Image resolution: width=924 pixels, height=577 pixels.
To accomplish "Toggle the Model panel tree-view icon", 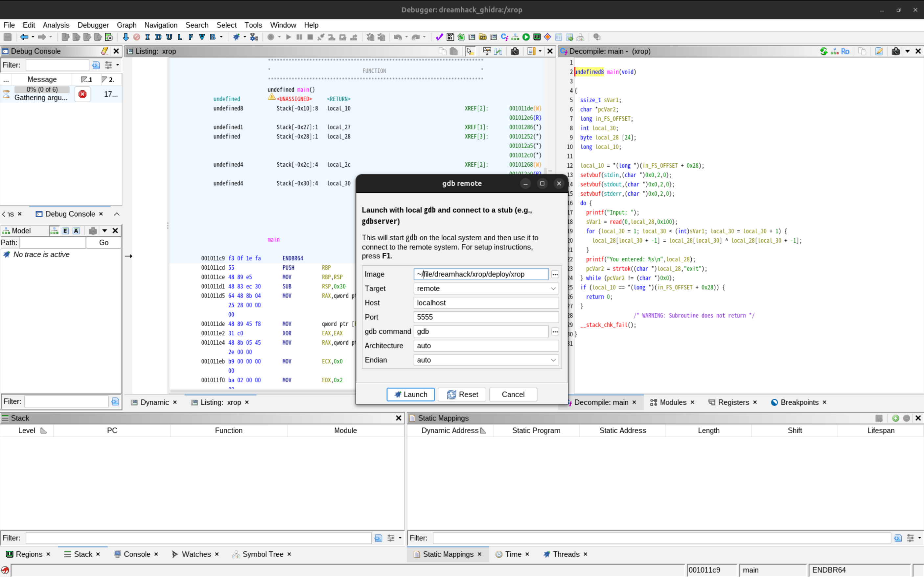I will point(54,230).
